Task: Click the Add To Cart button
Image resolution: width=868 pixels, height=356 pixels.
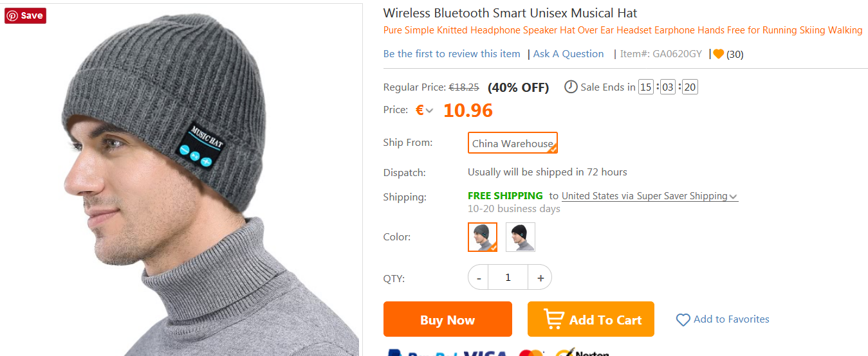Action: (591, 319)
